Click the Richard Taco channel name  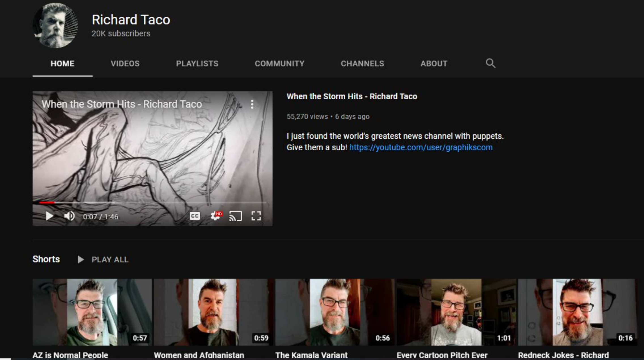tap(131, 20)
